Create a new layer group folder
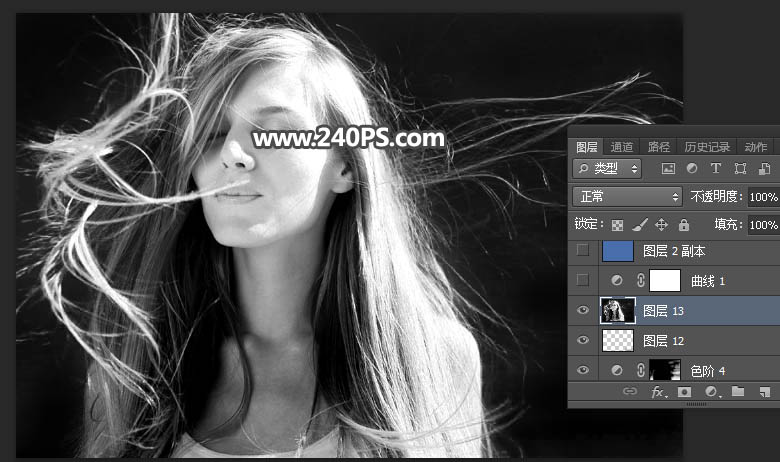 coord(738,391)
